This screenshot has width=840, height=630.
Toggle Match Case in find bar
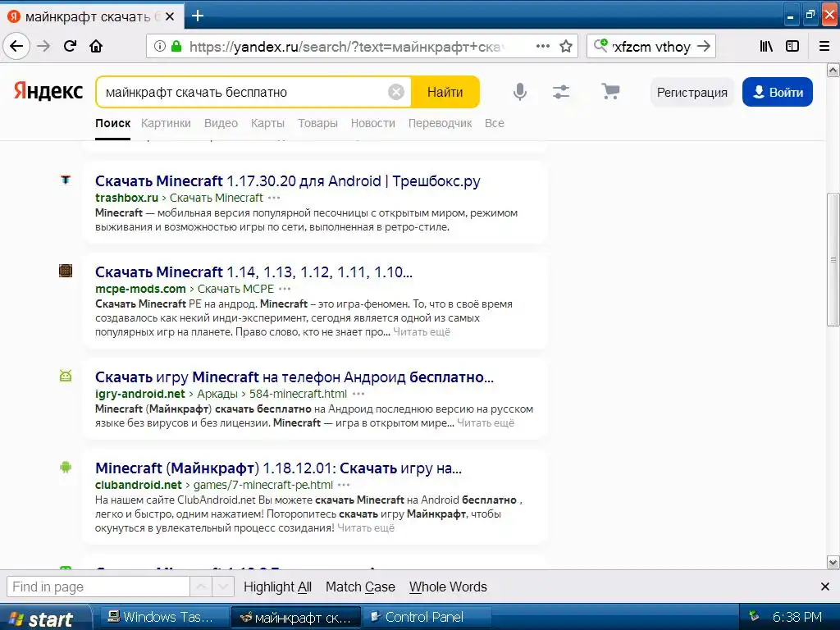tap(361, 587)
